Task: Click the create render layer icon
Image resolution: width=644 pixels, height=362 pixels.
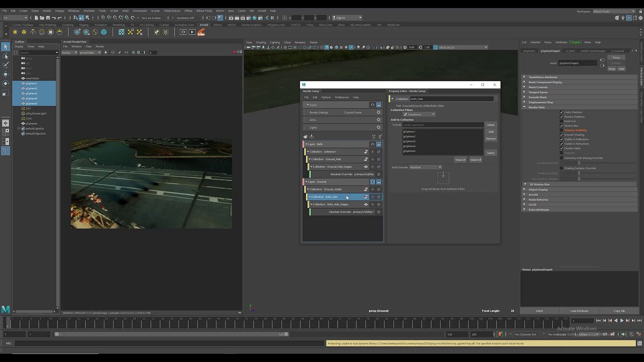Action: (x=305, y=136)
